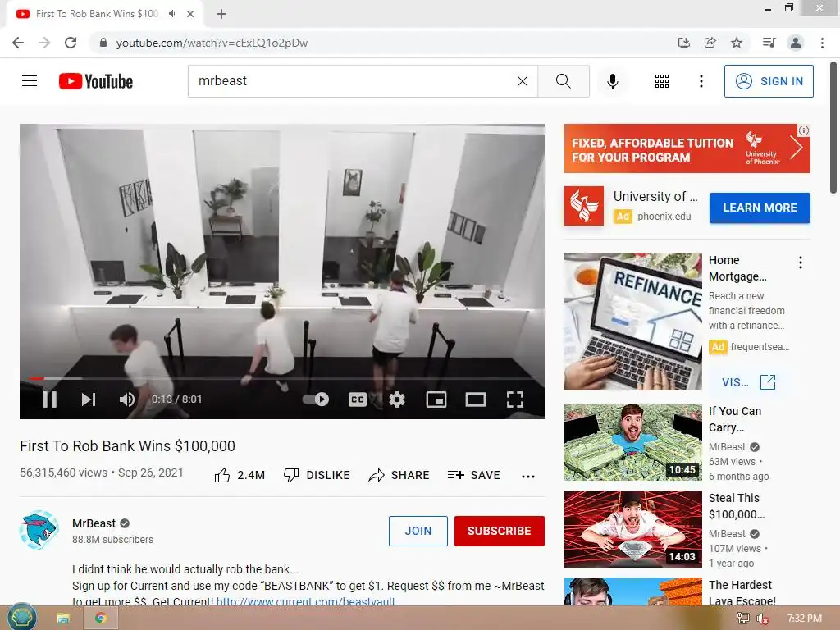Viewport: 840px width, 630px height.
Task: Toggle closed captions
Action: (358, 399)
